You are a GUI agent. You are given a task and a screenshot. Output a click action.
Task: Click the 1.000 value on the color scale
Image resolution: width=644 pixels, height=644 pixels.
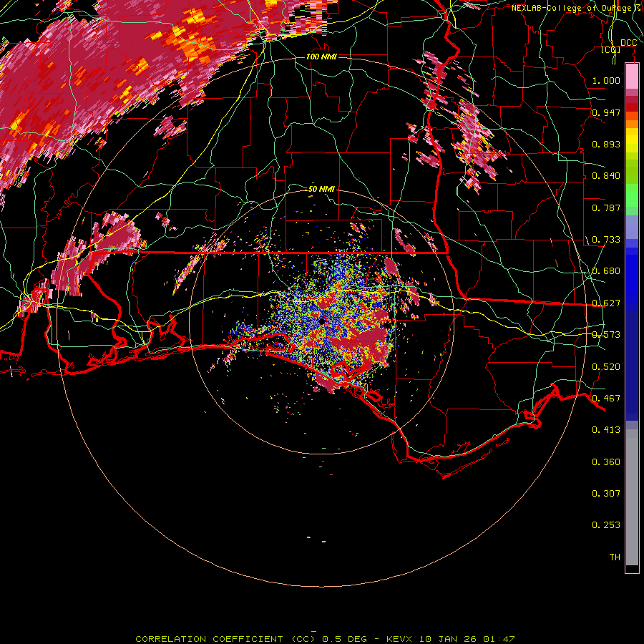coord(606,80)
